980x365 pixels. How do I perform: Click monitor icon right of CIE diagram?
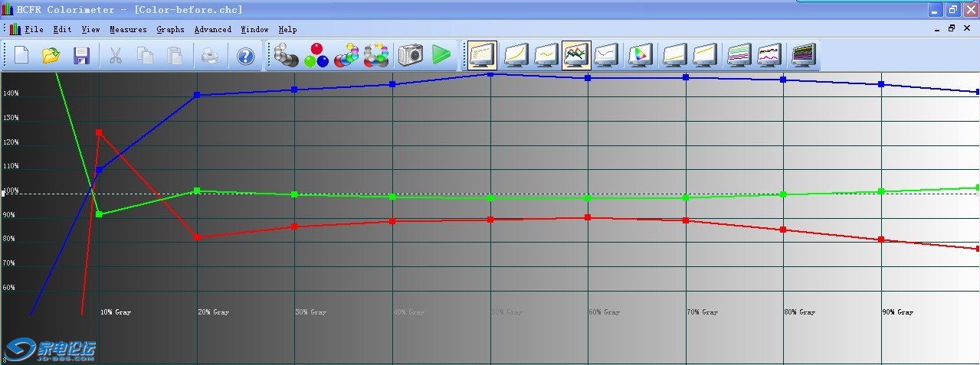coord(675,55)
